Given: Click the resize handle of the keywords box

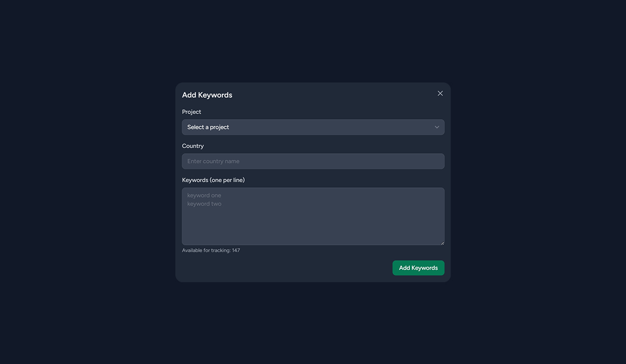Looking at the screenshot, I should tap(442, 243).
